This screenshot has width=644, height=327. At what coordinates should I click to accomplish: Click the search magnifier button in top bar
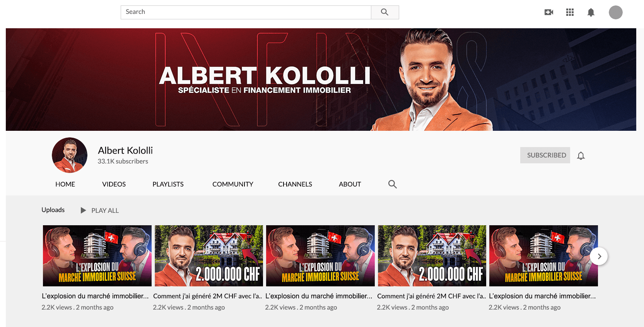coord(385,12)
